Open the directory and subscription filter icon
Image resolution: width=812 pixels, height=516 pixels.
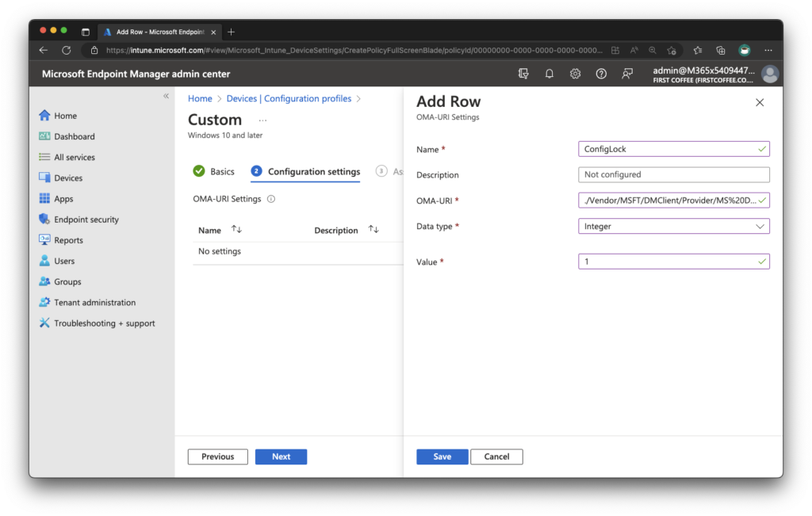tap(523, 74)
